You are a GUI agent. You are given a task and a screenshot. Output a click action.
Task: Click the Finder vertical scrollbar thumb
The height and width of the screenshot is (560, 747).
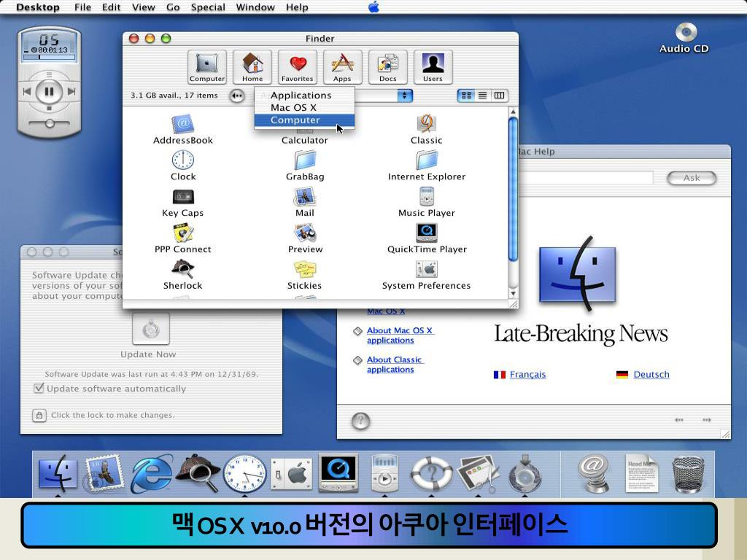tap(513, 188)
